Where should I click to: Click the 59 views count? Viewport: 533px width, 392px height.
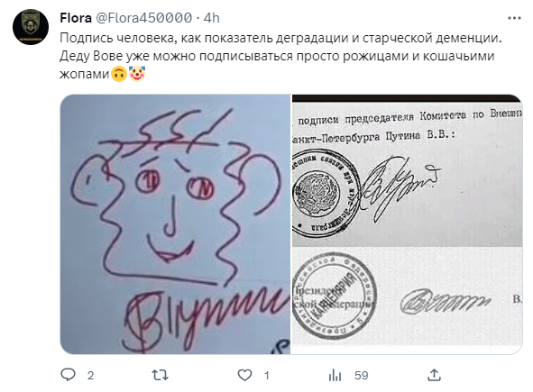[362, 376]
